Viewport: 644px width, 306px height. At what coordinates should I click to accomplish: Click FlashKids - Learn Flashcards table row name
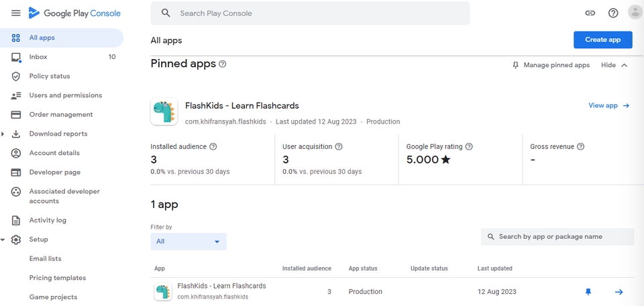(x=222, y=286)
